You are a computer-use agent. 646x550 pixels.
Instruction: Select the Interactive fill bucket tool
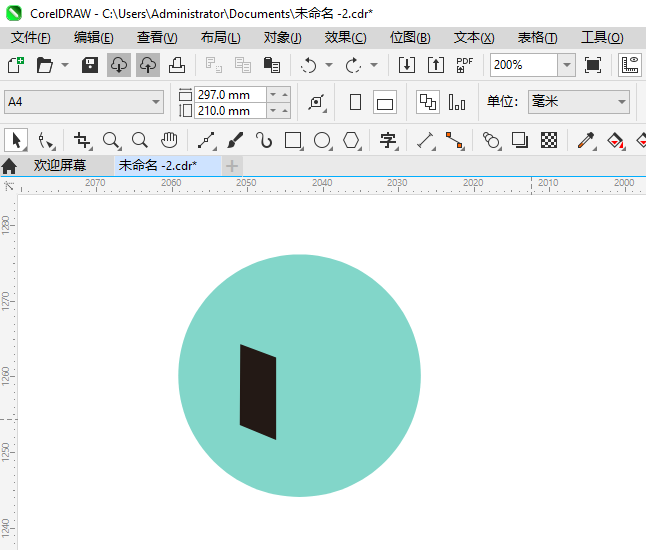pos(616,140)
